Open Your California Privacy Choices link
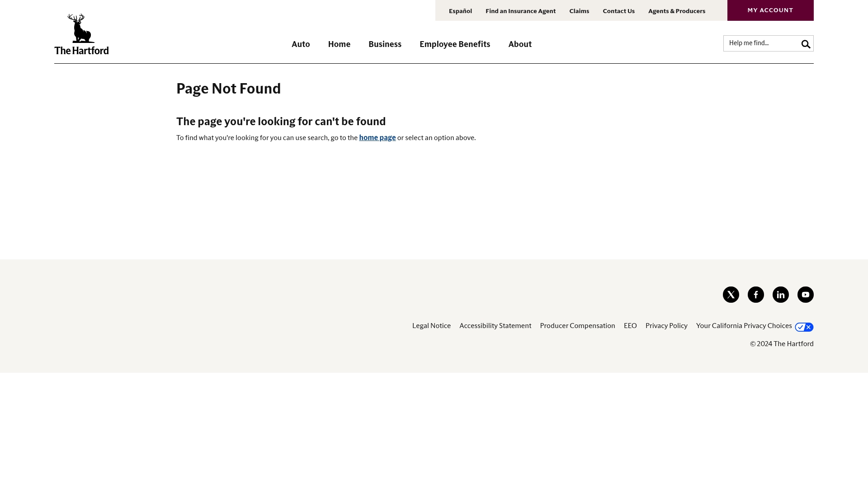Image resolution: width=868 pixels, height=488 pixels. (x=744, y=326)
